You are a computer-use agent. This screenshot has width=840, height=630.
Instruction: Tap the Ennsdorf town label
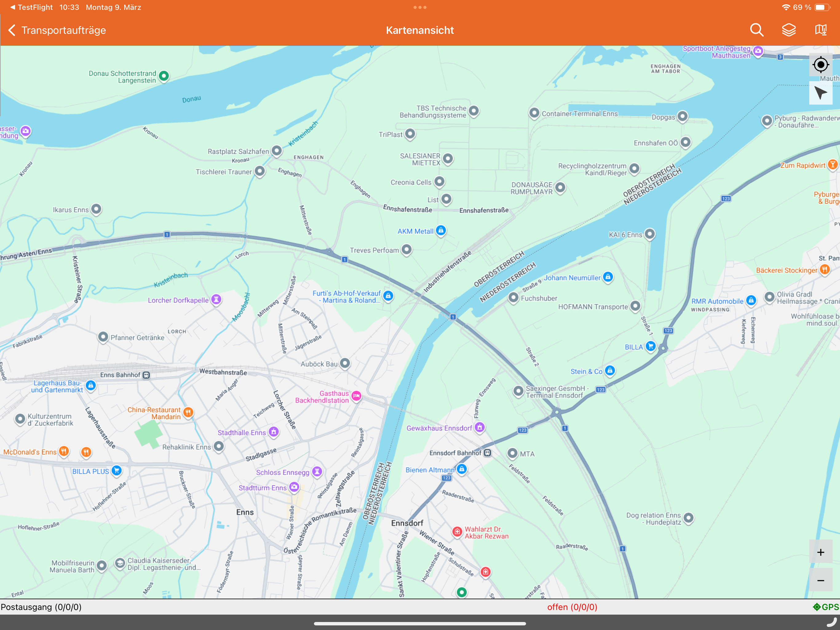407,523
